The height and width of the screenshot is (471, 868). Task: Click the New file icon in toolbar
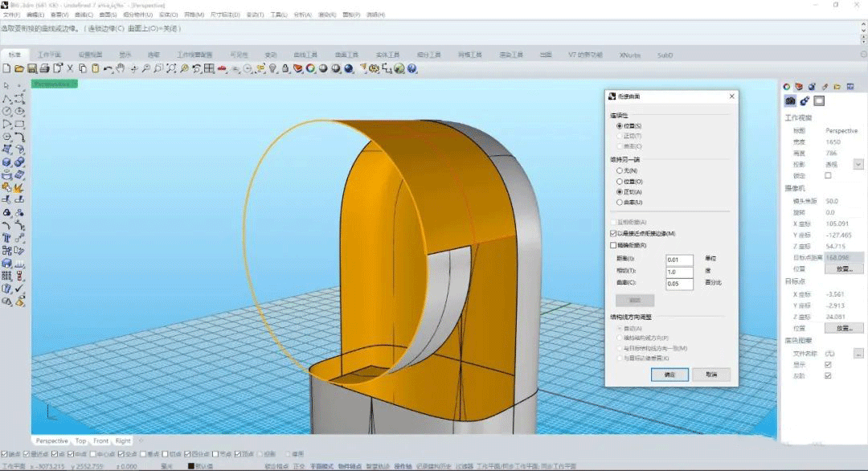pos(6,68)
